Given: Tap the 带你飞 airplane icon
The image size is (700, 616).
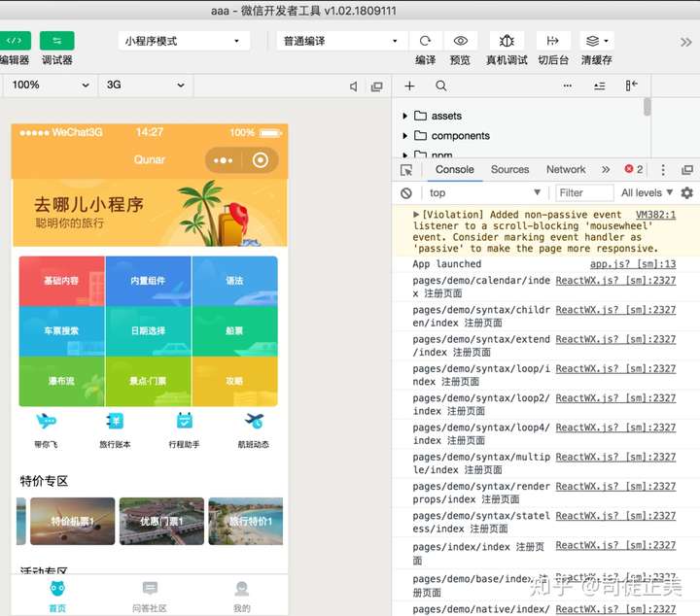Looking at the screenshot, I should [46, 421].
